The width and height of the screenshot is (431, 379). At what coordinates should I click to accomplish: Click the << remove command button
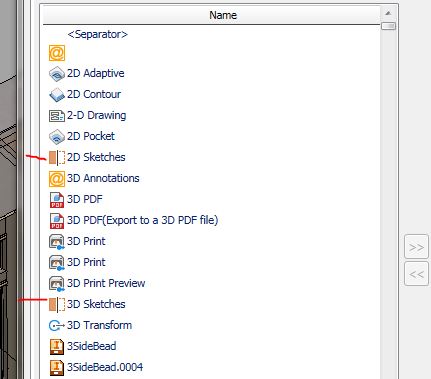tap(416, 274)
